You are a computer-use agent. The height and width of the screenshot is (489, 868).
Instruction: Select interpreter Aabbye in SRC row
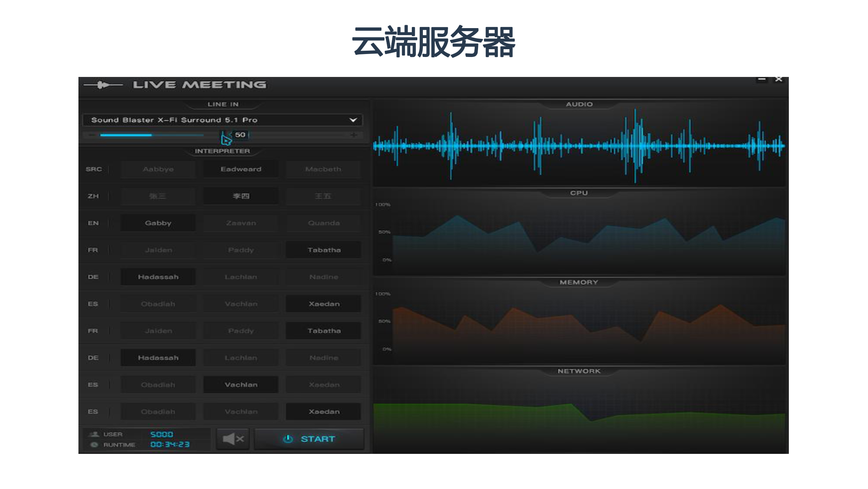158,169
